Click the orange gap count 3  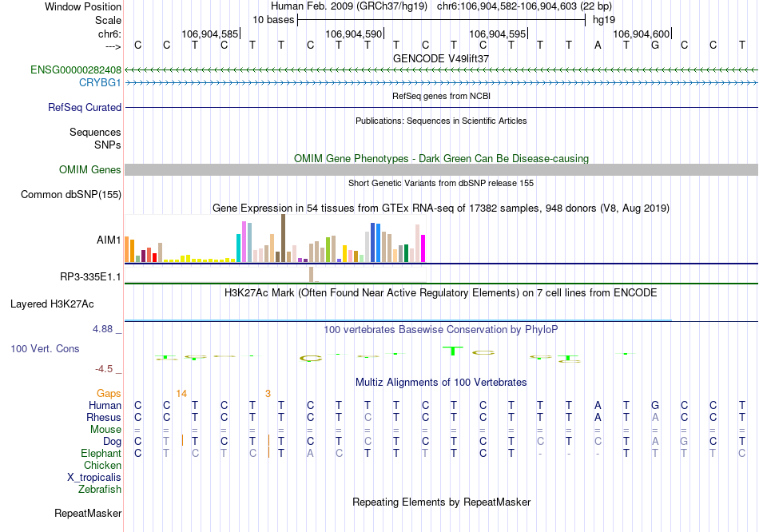(x=268, y=394)
